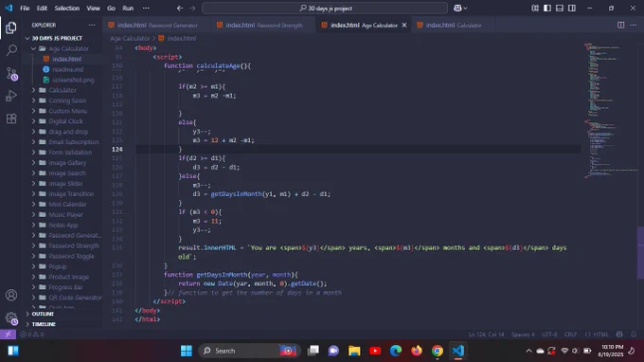The width and height of the screenshot is (644, 362).
Task: Open the Run and Debug view
Action: pyautogui.click(x=11, y=96)
